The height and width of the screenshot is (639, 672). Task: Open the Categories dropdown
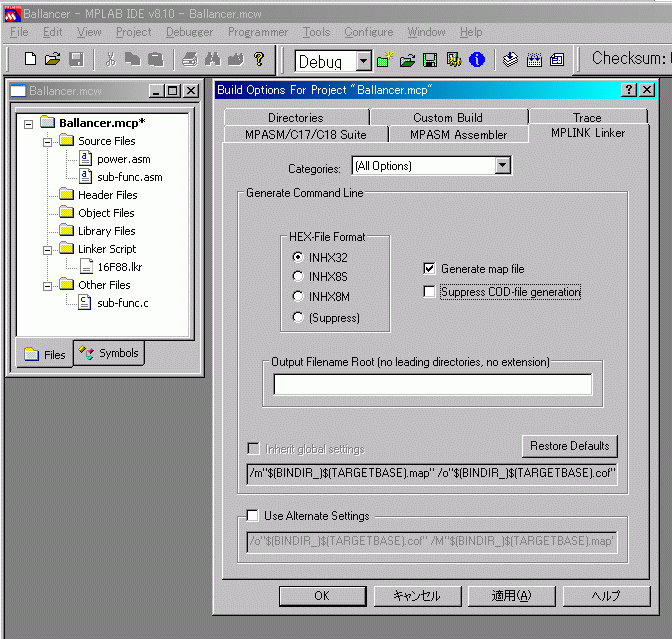point(503,165)
